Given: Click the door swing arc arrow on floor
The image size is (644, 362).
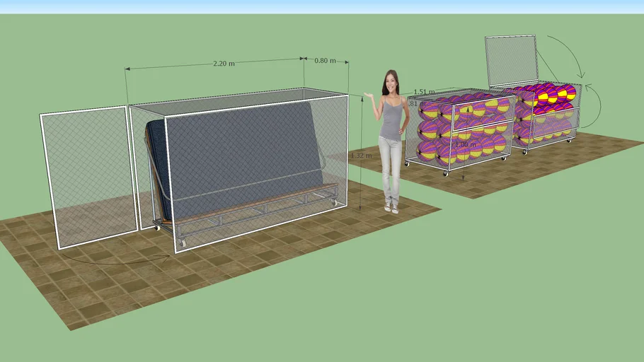Looking at the screenshot, I should click(120, 261).
